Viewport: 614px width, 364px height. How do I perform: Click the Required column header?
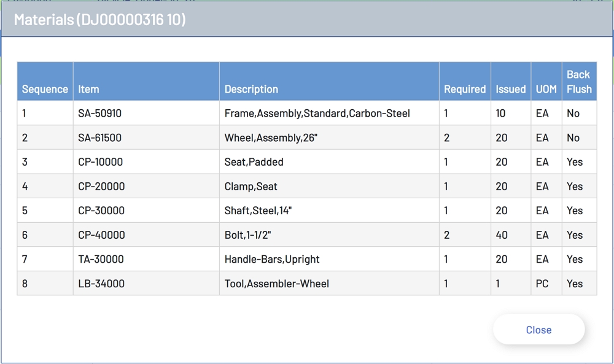[x=465, y=89]
